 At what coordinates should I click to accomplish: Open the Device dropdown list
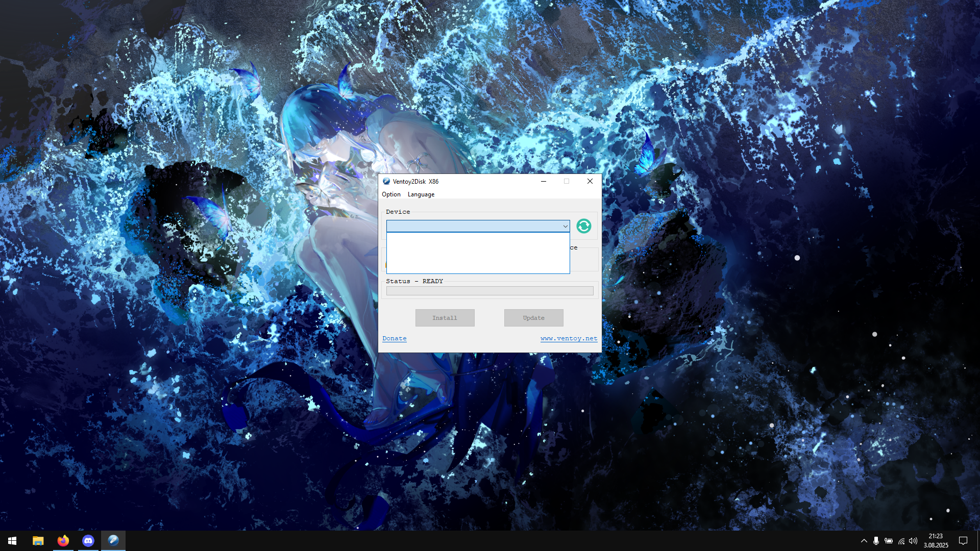tap(478, 226)
